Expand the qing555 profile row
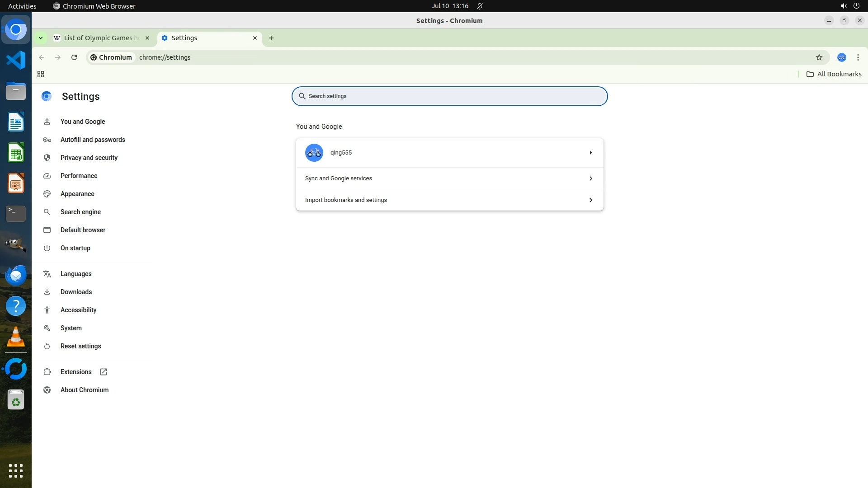This screenshot has width=868, height=488. [590, 153]
